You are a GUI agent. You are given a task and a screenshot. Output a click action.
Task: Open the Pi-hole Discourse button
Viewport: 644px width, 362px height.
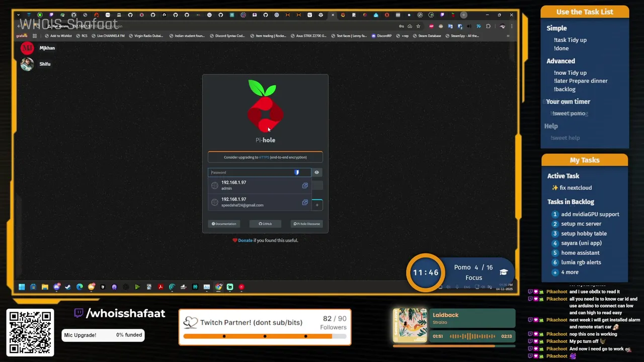pos(307,224)
